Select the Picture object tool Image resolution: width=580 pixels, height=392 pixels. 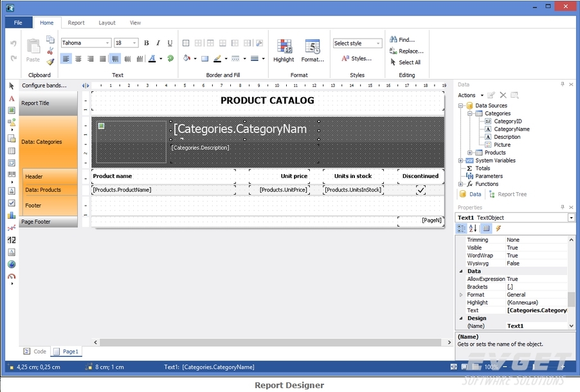click(12, 110)
